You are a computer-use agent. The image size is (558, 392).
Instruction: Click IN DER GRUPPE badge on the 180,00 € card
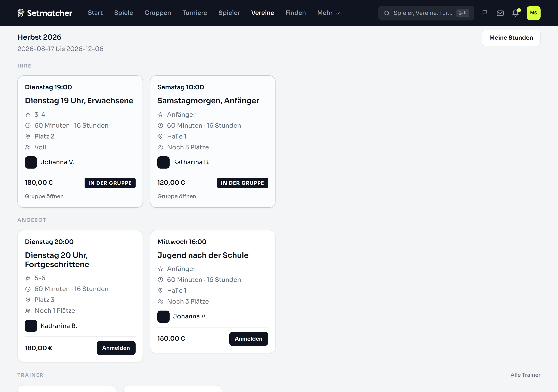point(110,183)
